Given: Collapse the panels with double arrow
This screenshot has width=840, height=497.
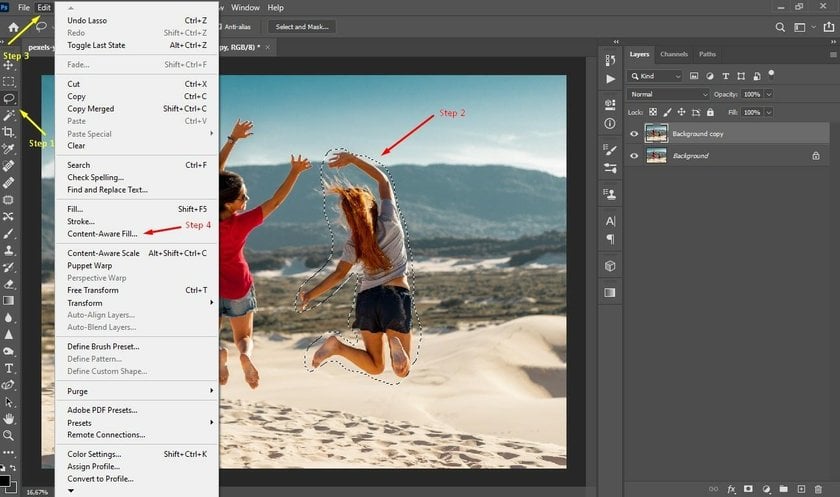Looking at the screenshot, I should (834, 42).
